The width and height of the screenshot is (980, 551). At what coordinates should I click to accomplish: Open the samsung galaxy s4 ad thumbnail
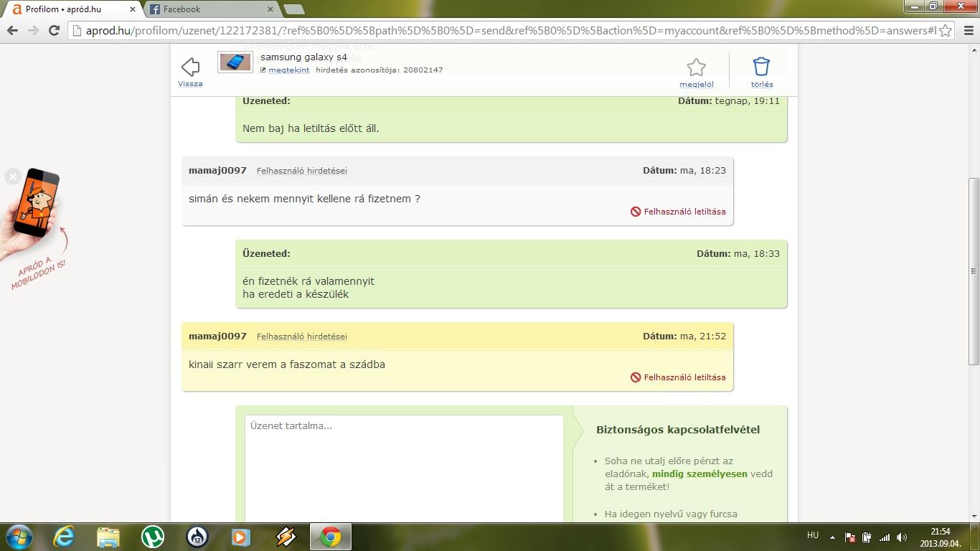235,62
